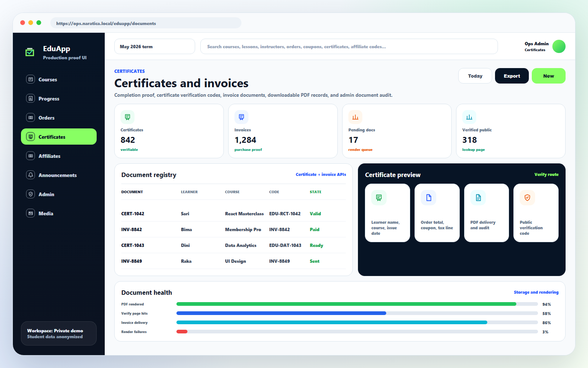Open the Announcements page
Image resolution: width=588 pixels, height=368 pixels.
pyautogui.click(x=59, y=175)
